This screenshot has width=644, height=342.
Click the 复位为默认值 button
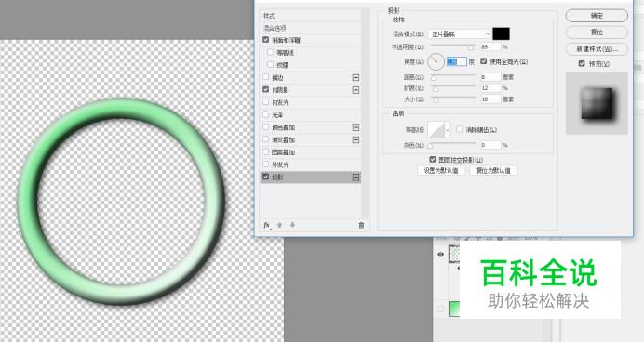(493, 171)
